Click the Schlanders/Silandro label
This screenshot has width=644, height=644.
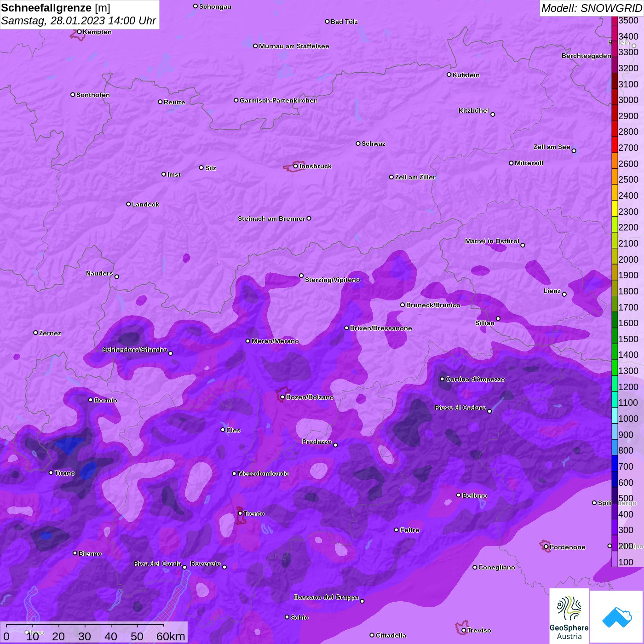tap(135, 350)
